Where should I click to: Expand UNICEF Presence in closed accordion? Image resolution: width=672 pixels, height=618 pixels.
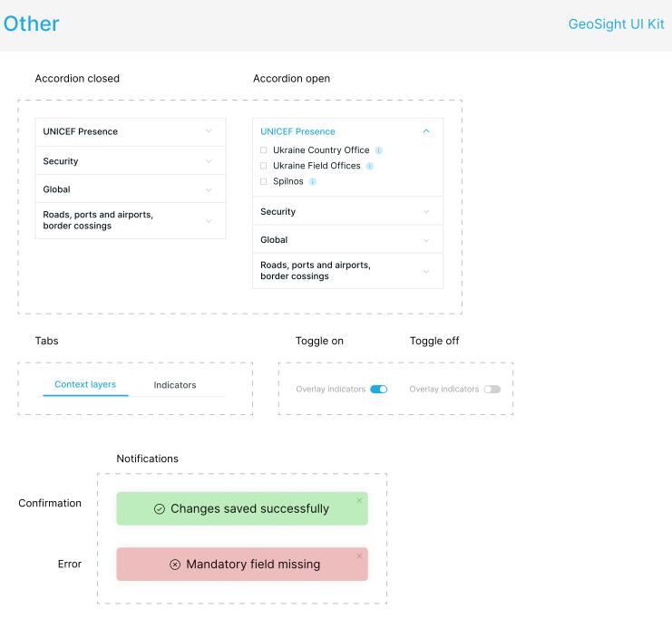click(131, 132)
